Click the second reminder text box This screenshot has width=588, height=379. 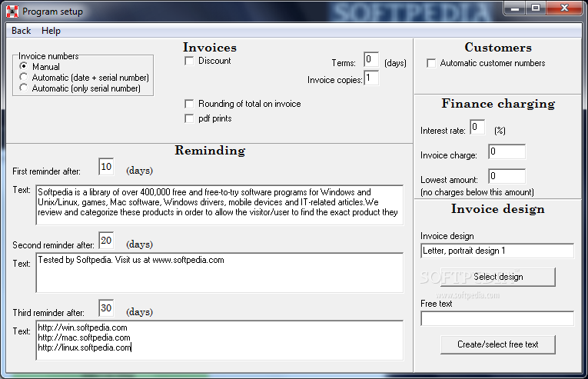(219, 273)
